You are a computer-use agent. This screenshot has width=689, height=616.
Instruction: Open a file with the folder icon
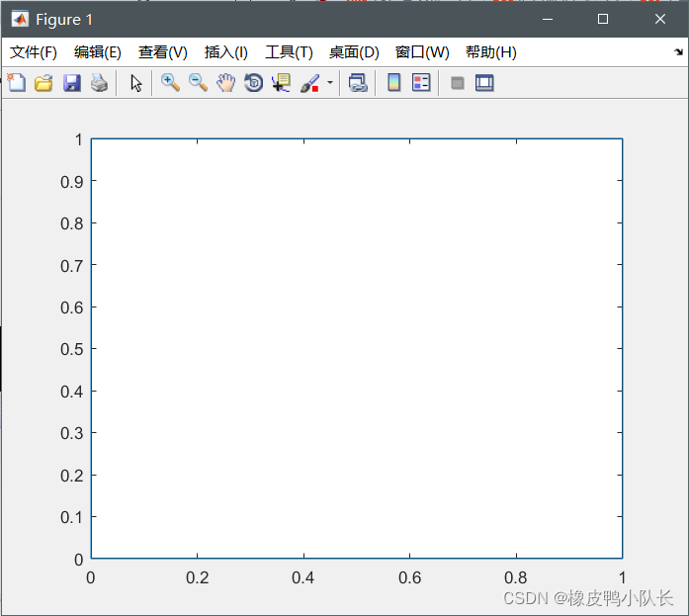click(43, 83)
